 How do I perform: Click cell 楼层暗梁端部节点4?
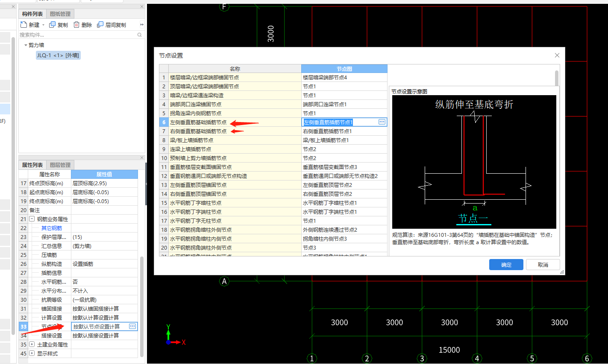pyautogui.click(x=344, y=78)
